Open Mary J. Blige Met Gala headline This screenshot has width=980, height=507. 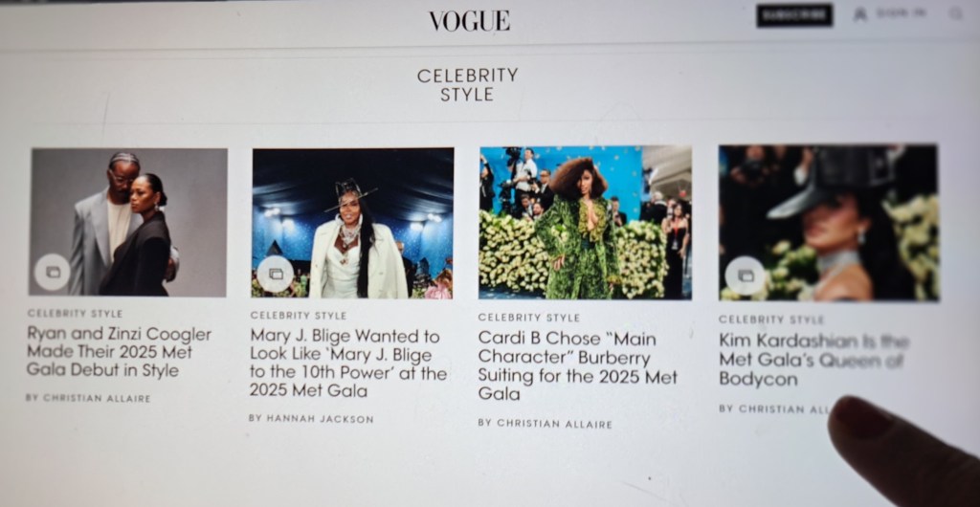pyautogui.click(x=348, y=364)
